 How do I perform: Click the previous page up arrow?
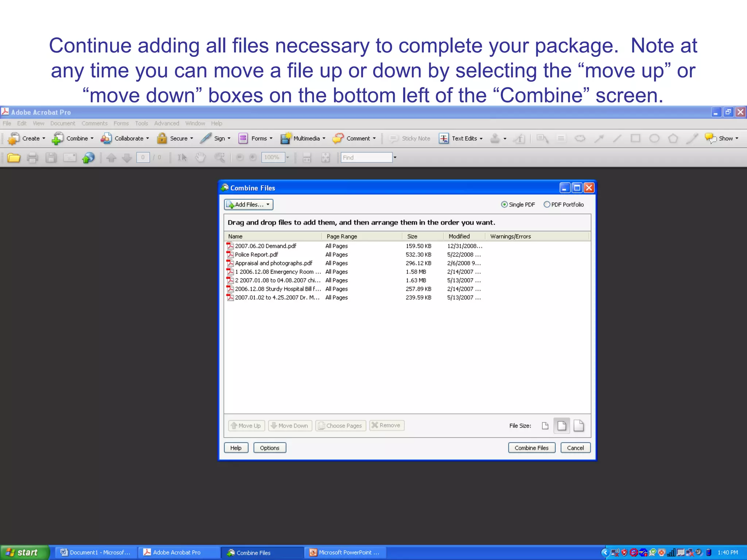(x=111, y=157)
